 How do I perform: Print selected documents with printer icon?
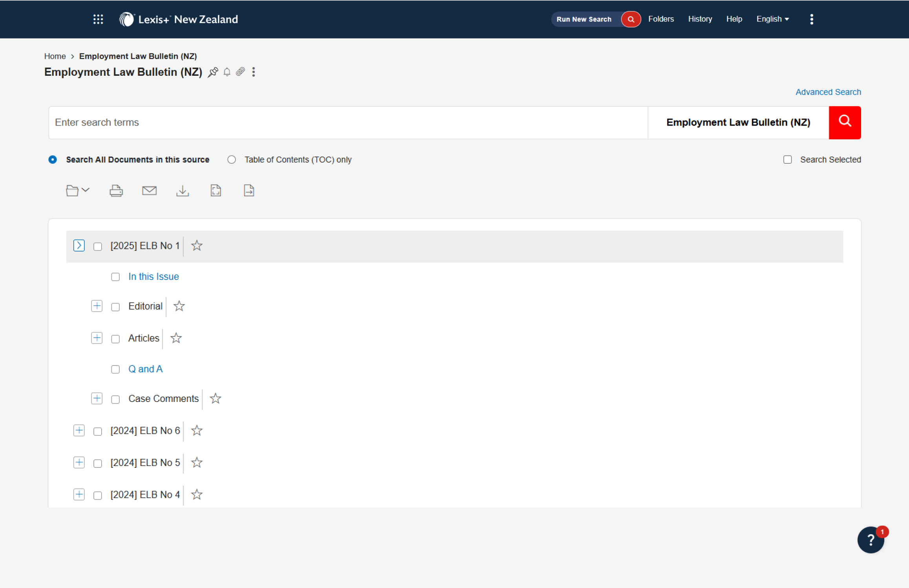[x=116, y=191]
